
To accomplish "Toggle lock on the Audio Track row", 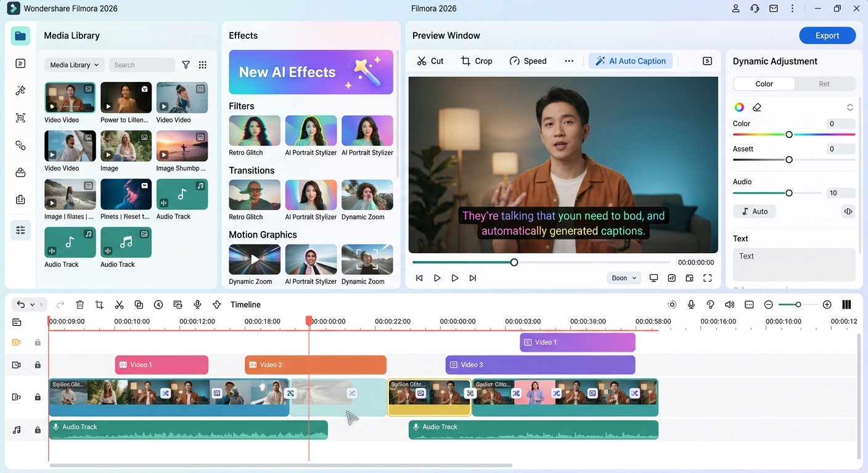I will click(x=38, y=430).
